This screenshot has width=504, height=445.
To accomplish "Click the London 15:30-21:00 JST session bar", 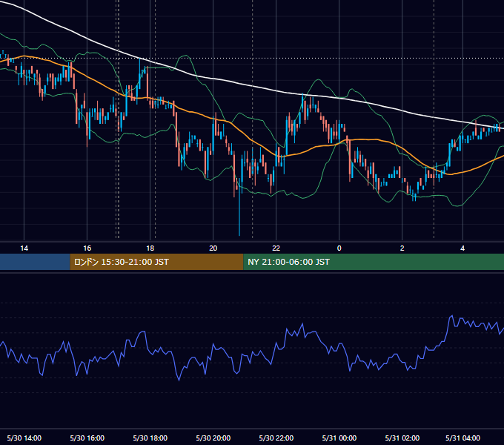I will 156,262.
